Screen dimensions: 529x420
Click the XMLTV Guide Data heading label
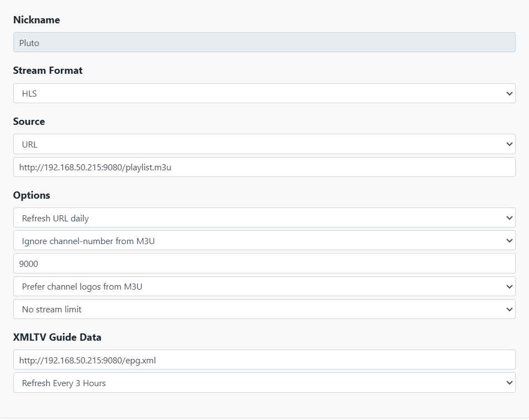(x=57, y=337)
